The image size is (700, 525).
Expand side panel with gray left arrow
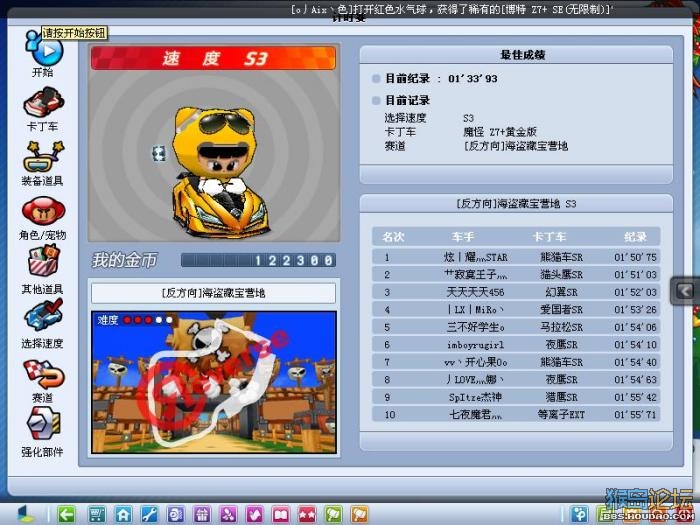point(685,291)
